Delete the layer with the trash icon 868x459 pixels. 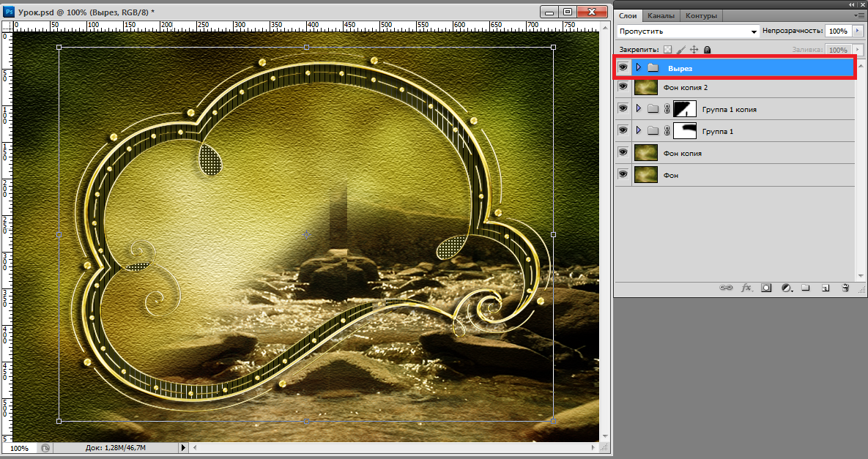(x=845, y=288)
